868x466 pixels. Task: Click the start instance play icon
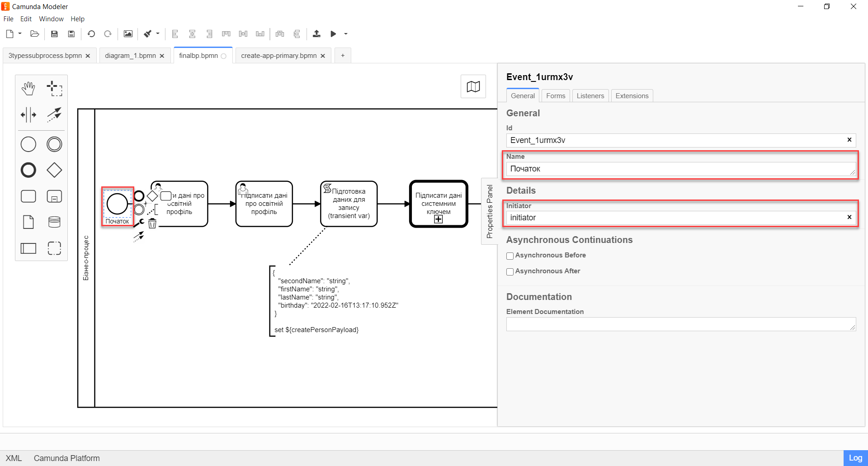333,34
